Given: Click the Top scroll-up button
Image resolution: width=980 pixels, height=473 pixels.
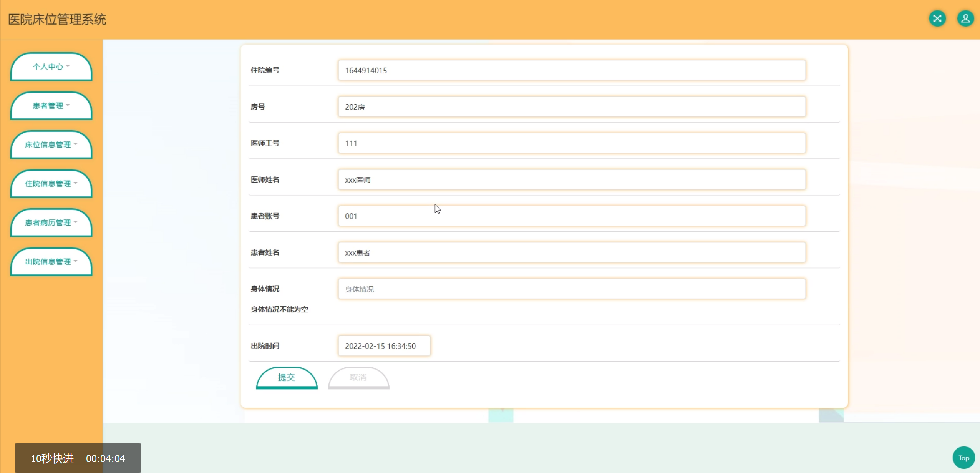Looking at the screenshot, I should (x=963, y=458).
